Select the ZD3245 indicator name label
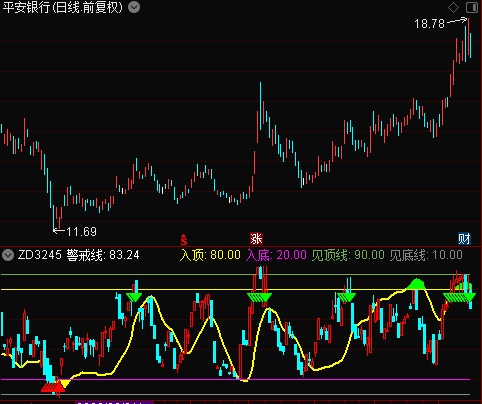Screen dimensions: 482x404 click(x=40, y=255)
